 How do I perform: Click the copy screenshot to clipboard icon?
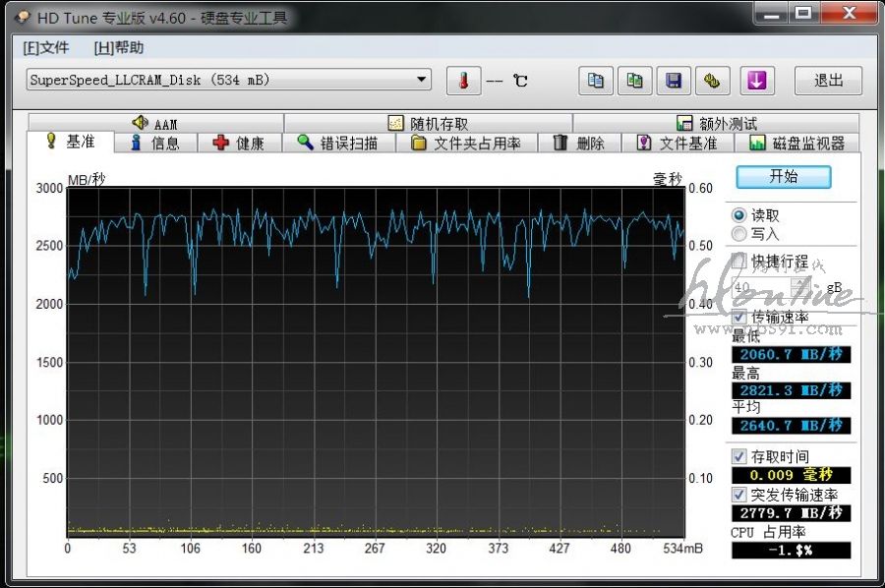click(634, 81)
